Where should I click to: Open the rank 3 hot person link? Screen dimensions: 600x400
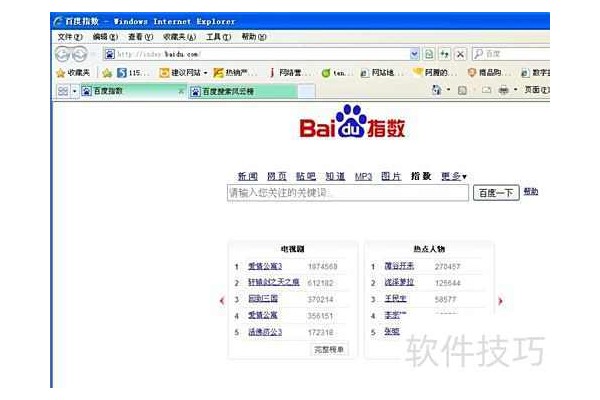click(x=395, y=299)
